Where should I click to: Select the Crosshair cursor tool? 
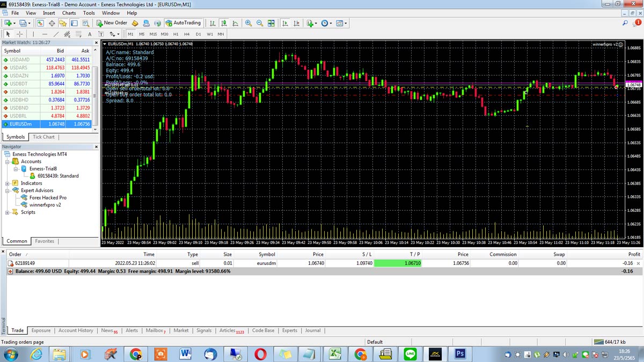19,34
